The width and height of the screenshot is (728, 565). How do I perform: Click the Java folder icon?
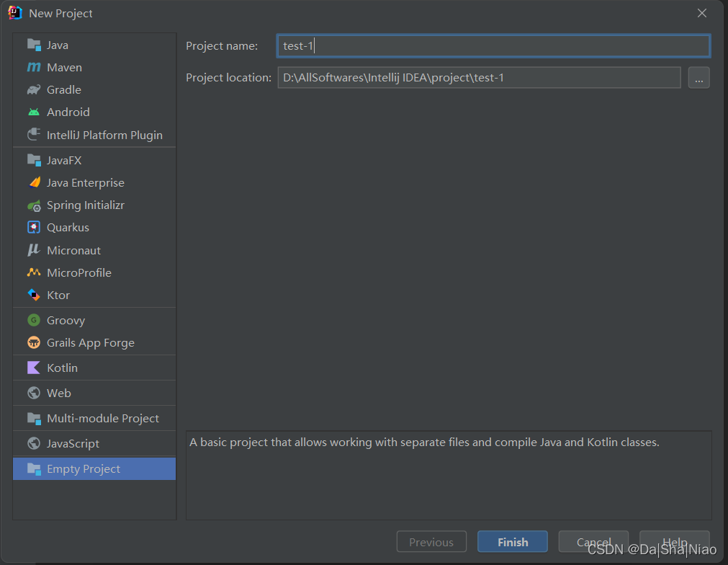34,45
